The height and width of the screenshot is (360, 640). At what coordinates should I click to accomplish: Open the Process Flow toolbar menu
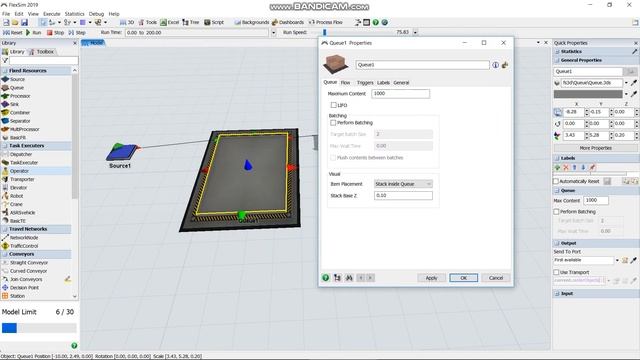point(325,22)
